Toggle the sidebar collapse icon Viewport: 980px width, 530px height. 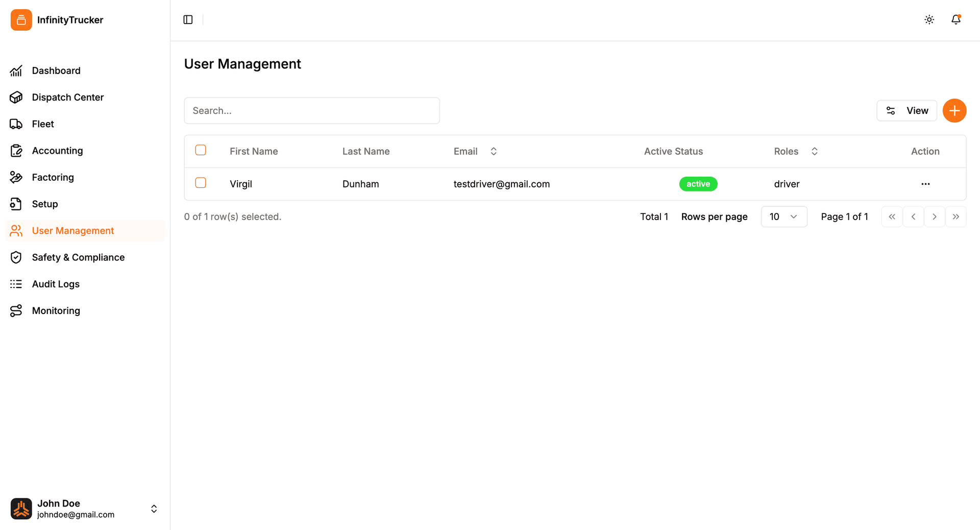click(x=188, y=19)
